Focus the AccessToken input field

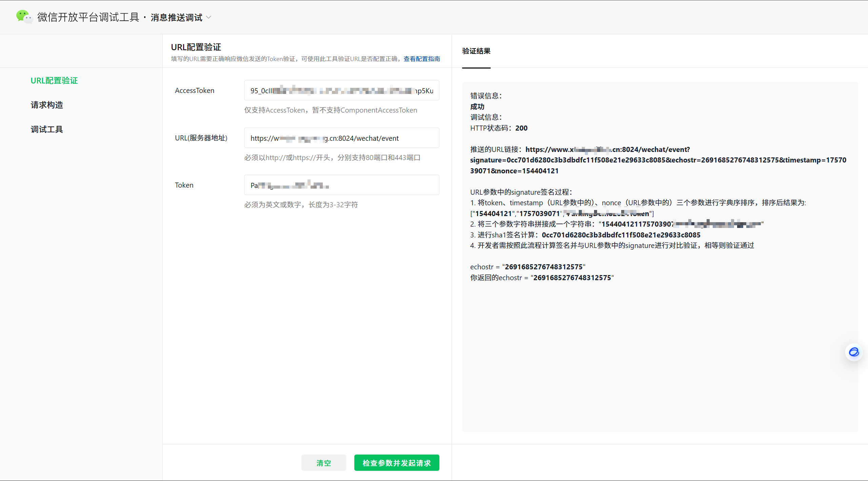click(x=341, y=91)
